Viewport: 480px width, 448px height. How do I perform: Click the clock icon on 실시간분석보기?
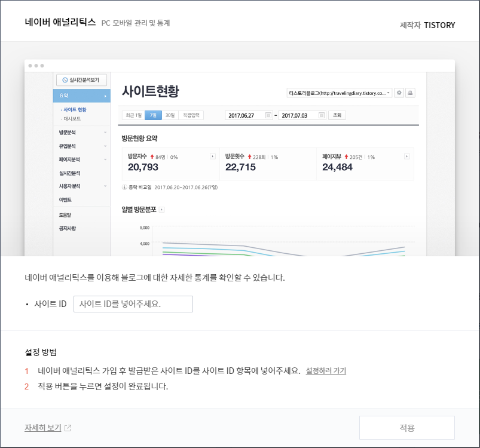[x=65, y=80]
